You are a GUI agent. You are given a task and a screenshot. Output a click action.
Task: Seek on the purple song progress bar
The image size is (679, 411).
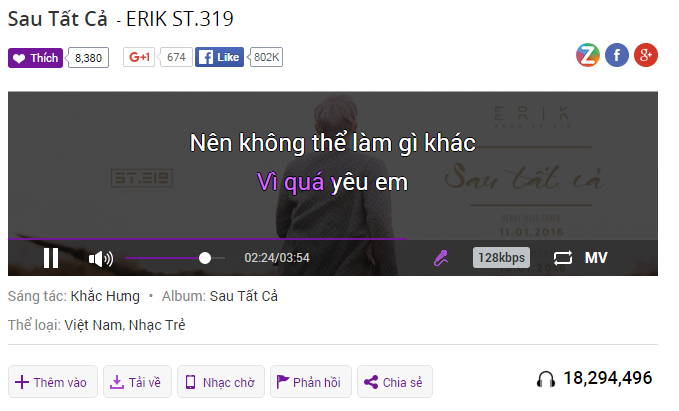coord(333,239)
